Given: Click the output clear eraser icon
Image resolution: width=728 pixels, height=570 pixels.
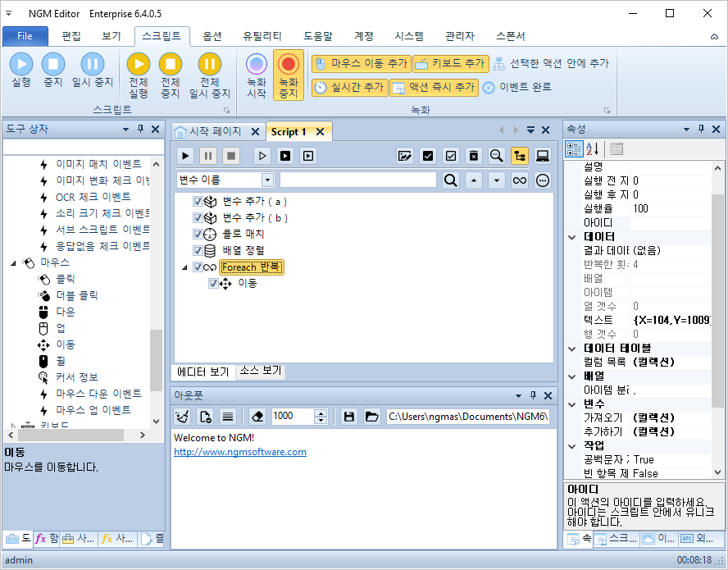Looking at the screenshot, I should pos(257,417).
